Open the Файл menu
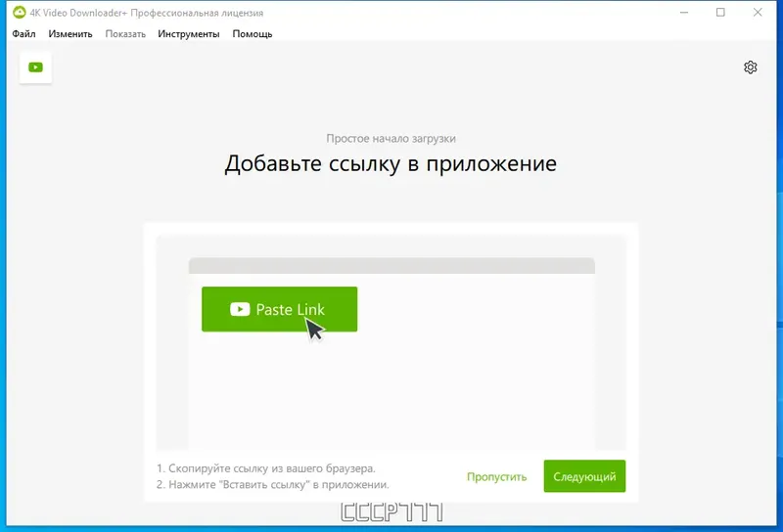 pos(23,34)
